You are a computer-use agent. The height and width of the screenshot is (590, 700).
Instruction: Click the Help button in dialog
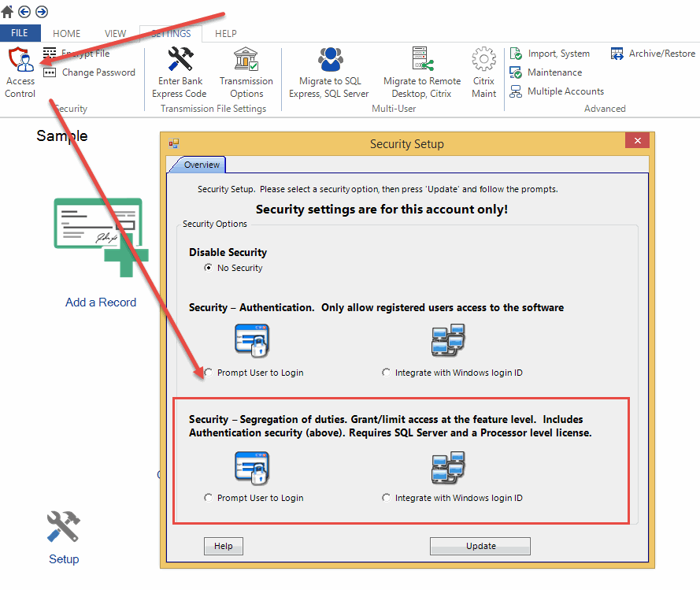pos(224,546)
